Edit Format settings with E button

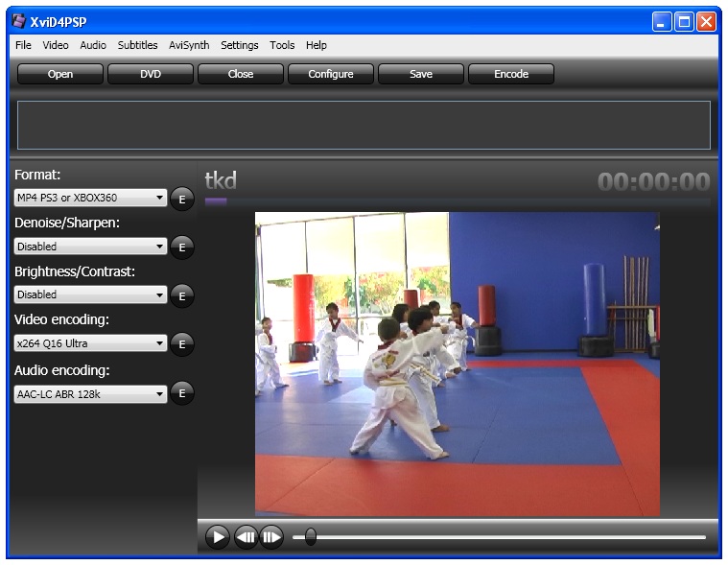coord(182,199)
